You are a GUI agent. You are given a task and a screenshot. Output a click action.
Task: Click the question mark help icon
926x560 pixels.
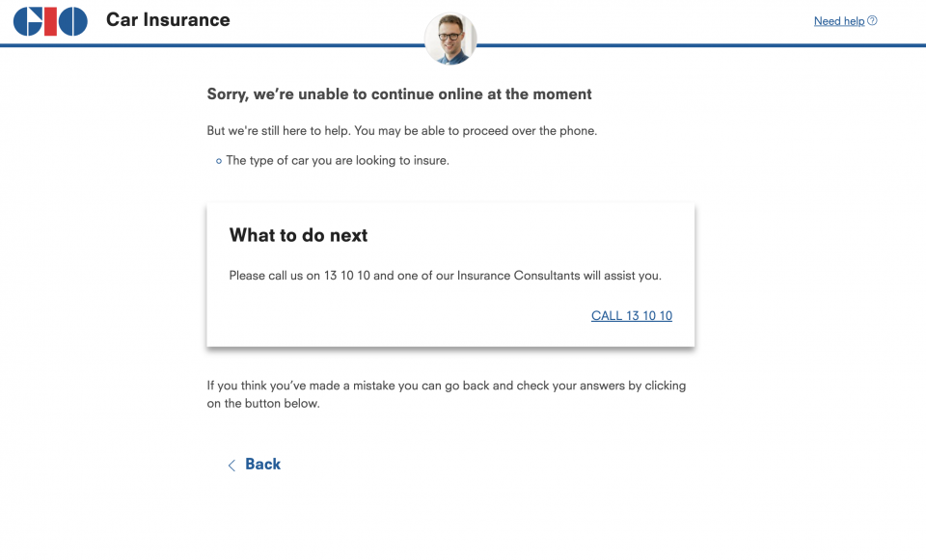872,20
